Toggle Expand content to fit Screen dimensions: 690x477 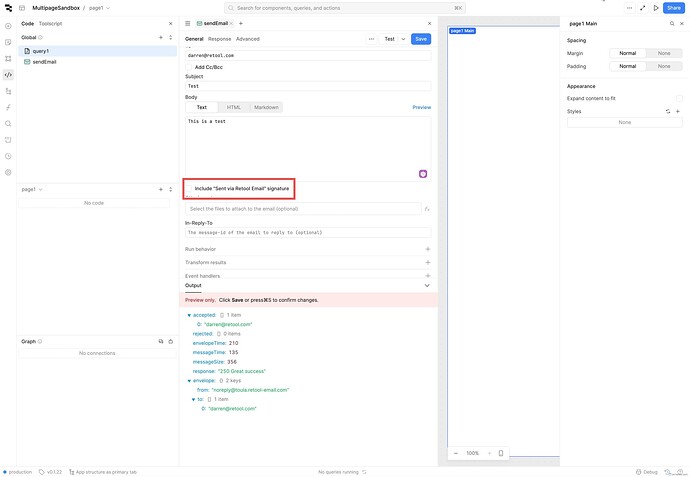coord(677,98)
